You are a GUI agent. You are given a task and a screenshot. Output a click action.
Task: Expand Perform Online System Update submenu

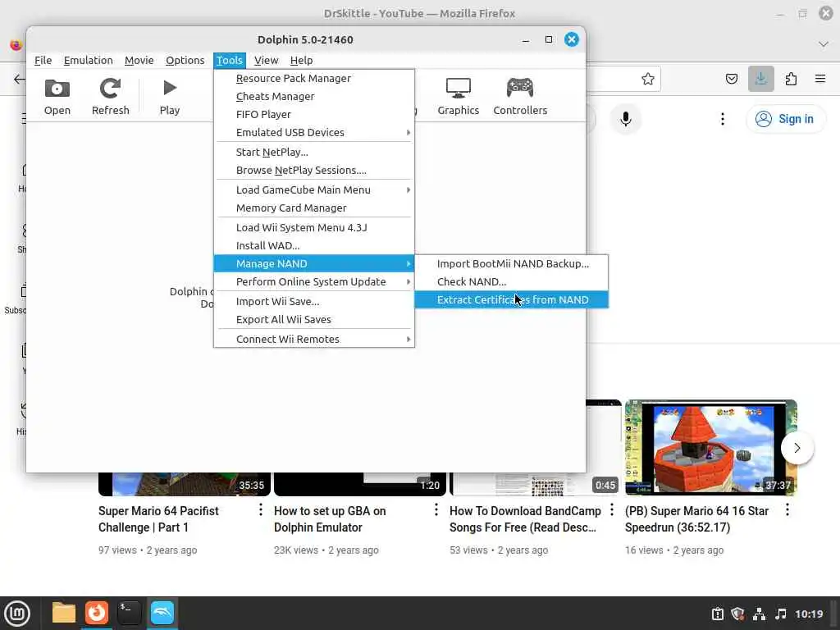click(314, 282)
